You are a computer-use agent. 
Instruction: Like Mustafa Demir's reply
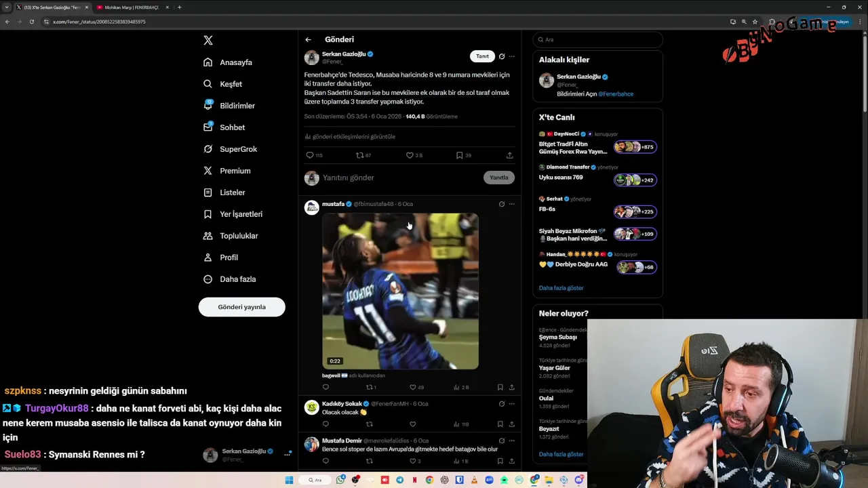tap(414, 461)
